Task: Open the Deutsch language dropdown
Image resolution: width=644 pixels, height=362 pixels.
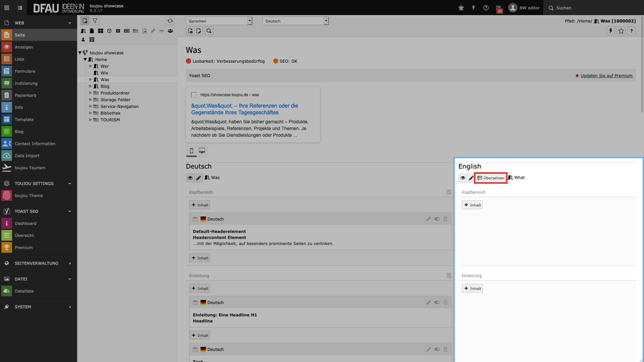Action: pyautogui.click(x=296, y=21)
